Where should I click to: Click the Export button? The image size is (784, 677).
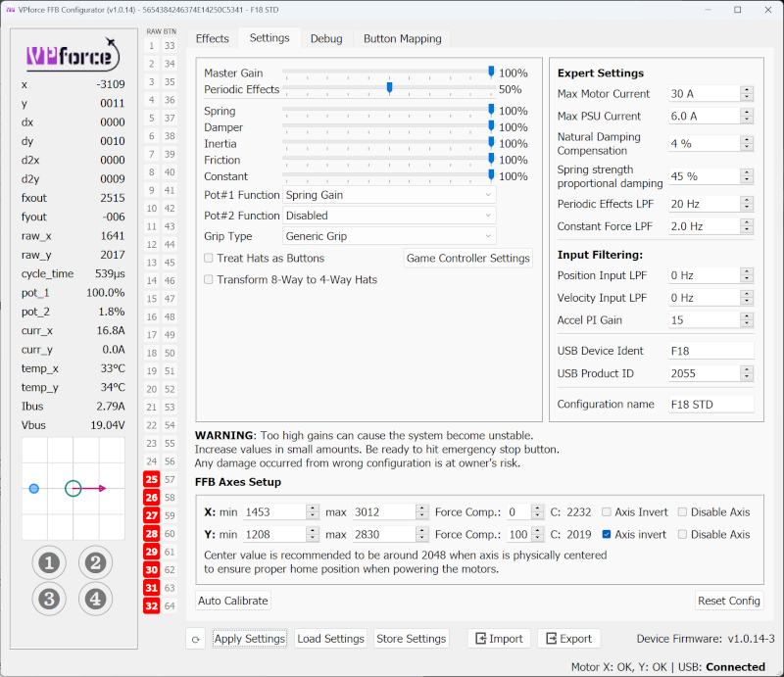point(568,639)
